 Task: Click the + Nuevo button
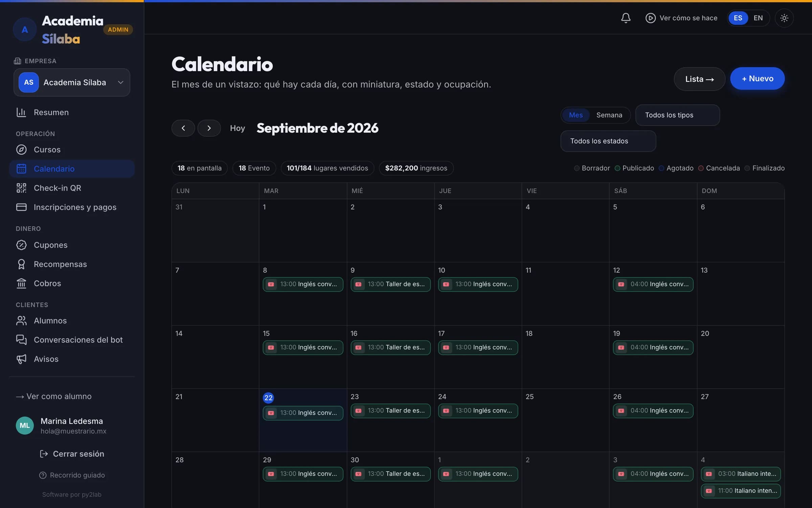click(757, 79)
